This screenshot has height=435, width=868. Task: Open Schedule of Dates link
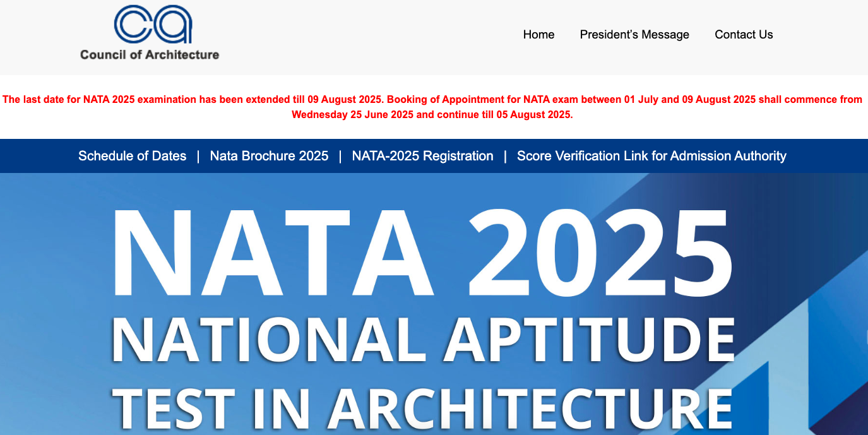[133, 156]
